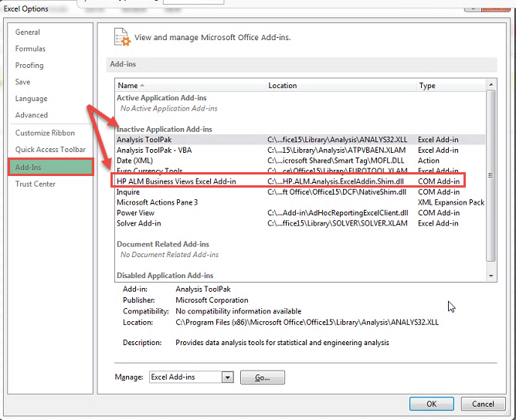Select the Analysis ToolPak add-in row
The height and width of the screenshot is (420, 516).
click(300, 140)
